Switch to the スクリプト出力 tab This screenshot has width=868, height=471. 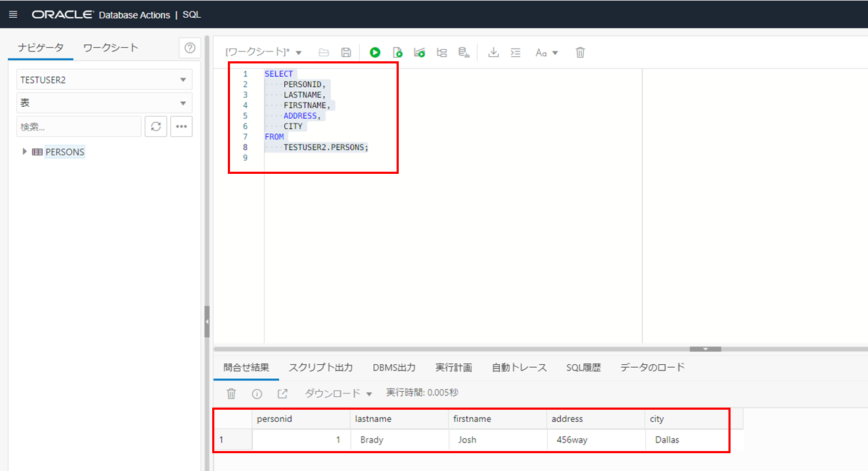(x=320, y=368)
